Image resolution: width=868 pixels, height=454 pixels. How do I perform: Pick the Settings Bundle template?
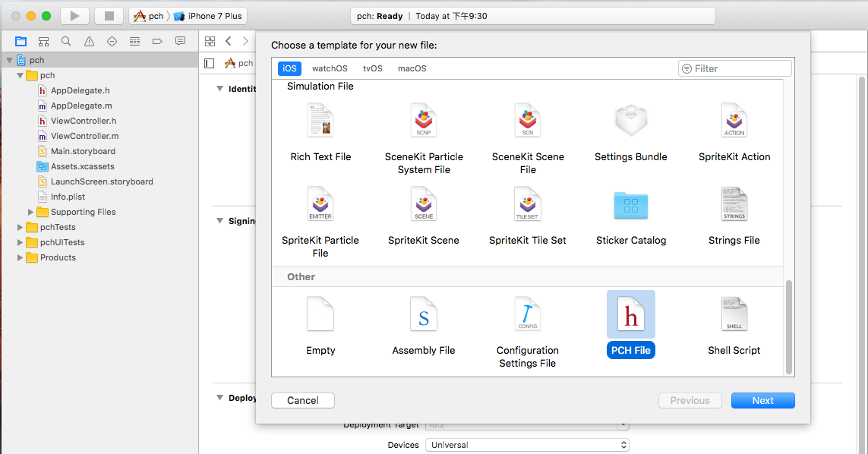coord(630,121)
